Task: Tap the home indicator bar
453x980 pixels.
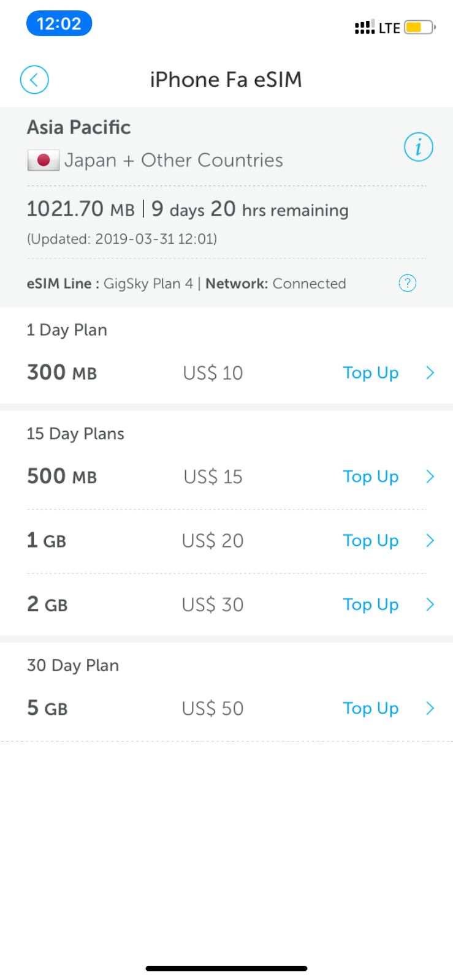Action: (x=226, y=968)
